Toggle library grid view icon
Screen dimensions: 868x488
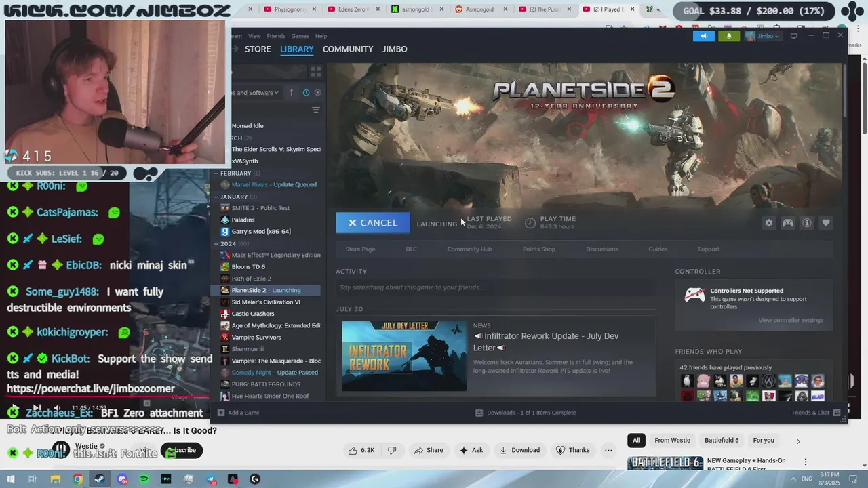316,71
